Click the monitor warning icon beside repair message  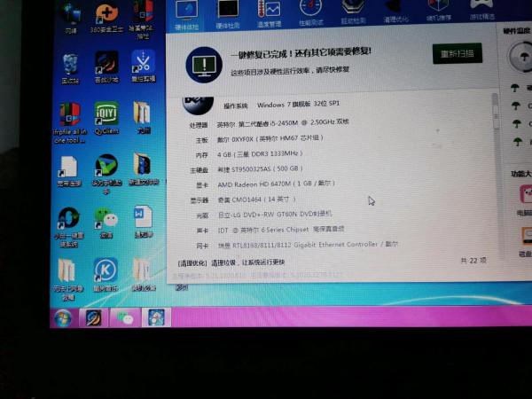[x=204, y=65]
